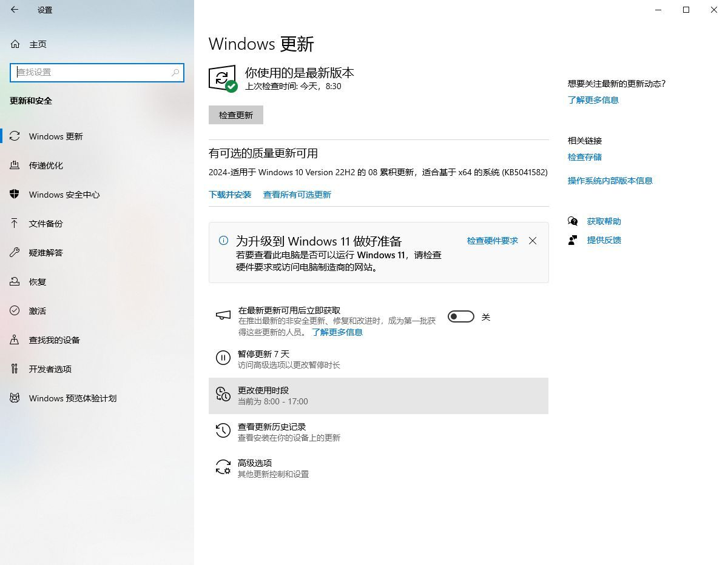Open 查看更新历史记录

pos(379,432)
